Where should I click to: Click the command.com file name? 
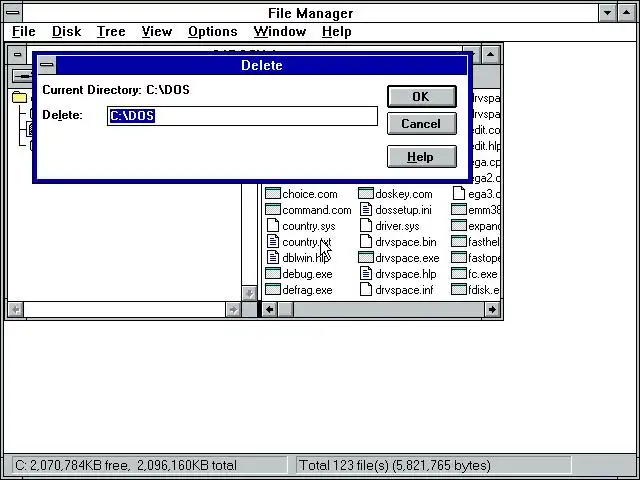[317, 210]
